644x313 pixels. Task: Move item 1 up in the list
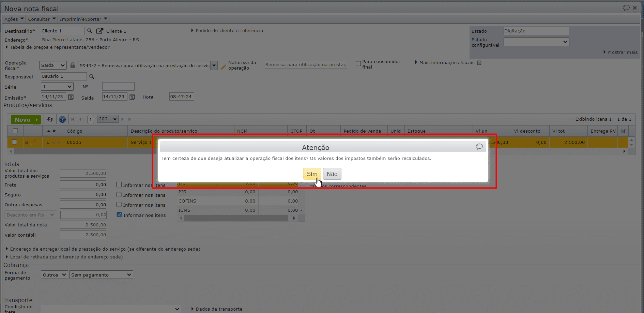pos(53,143)
